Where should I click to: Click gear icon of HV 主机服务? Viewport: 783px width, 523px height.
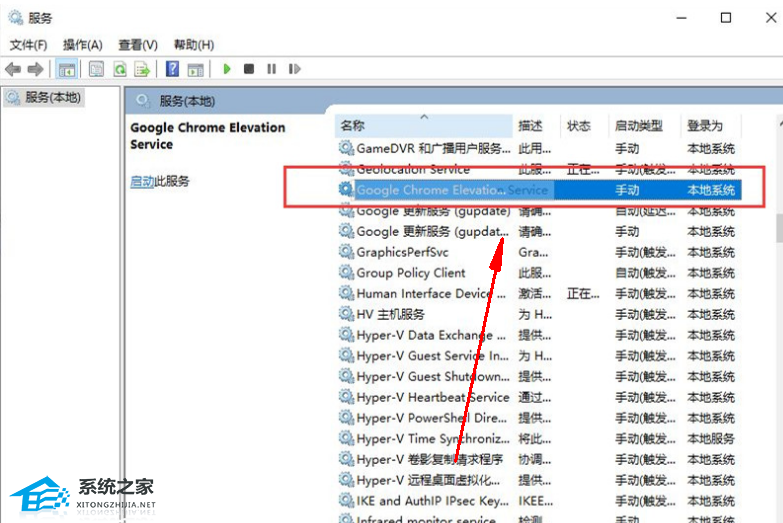click(x=346, y=313)
